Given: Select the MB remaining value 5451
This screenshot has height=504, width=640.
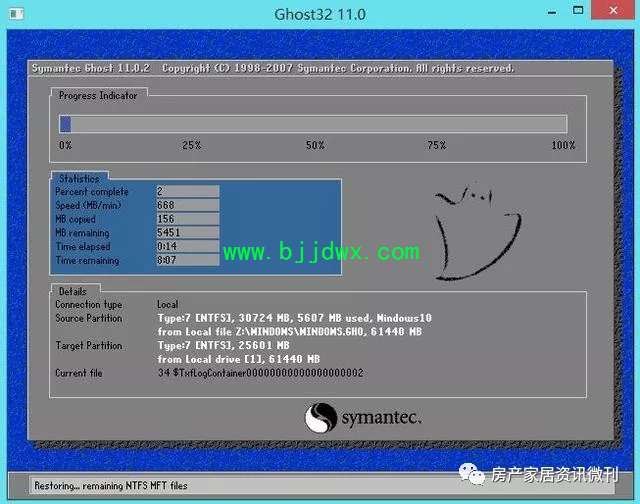Looking at the screenshot, I should 188,233.
